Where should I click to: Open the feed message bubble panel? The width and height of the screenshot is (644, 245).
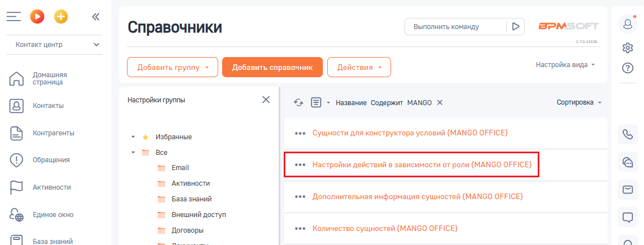(x=628, y=218)
